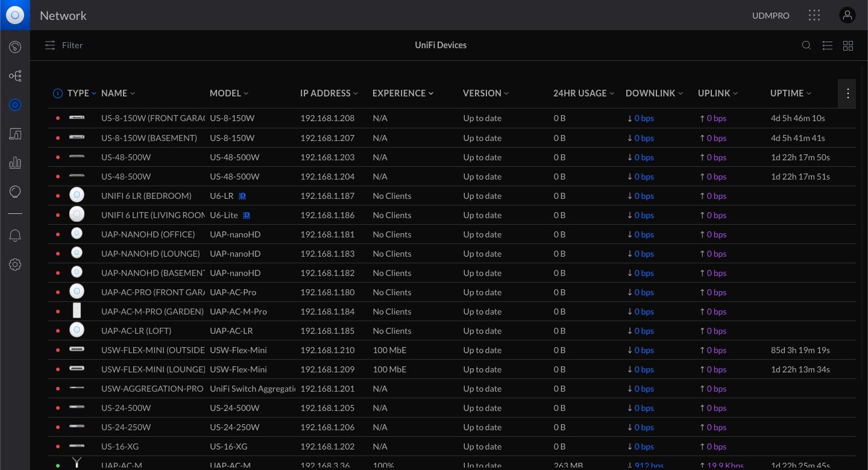Open the Topology icon in sidebar
Viewport: 868px width, 470px height.
15,76
